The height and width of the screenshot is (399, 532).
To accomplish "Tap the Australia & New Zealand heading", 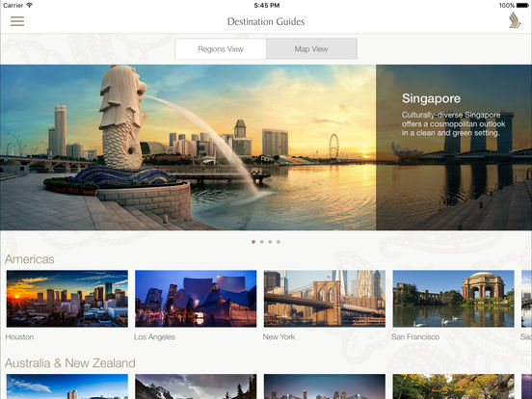I will pos(70,363).
